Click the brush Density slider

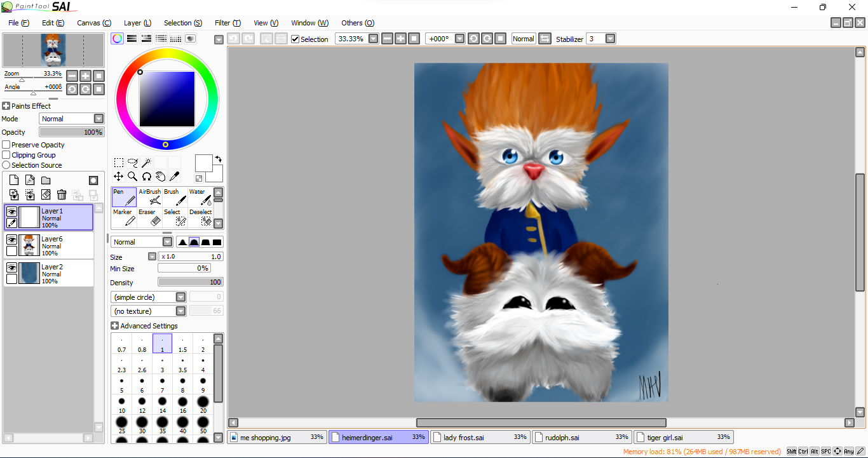pyautogui.click(x=191, y=282)
